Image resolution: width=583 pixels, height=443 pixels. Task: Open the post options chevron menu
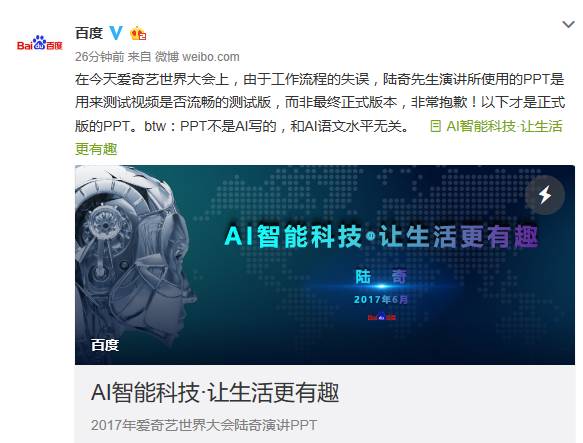[568, 25]
